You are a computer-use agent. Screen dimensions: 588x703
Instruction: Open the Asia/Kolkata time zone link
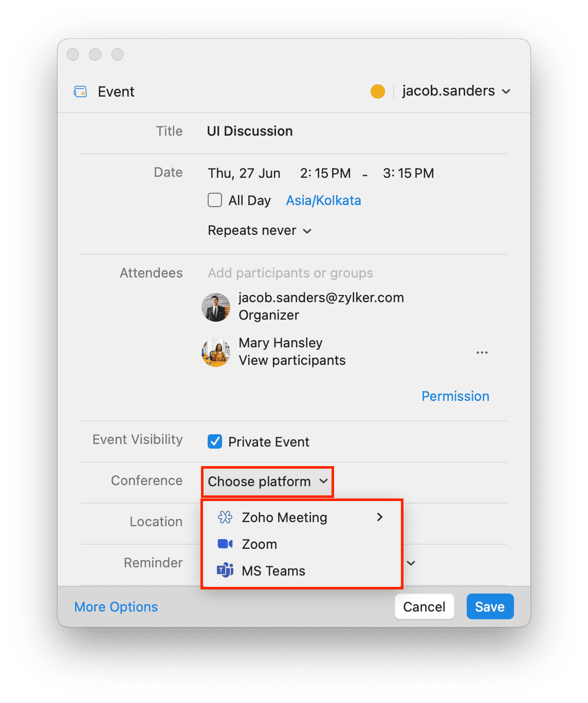323,200
